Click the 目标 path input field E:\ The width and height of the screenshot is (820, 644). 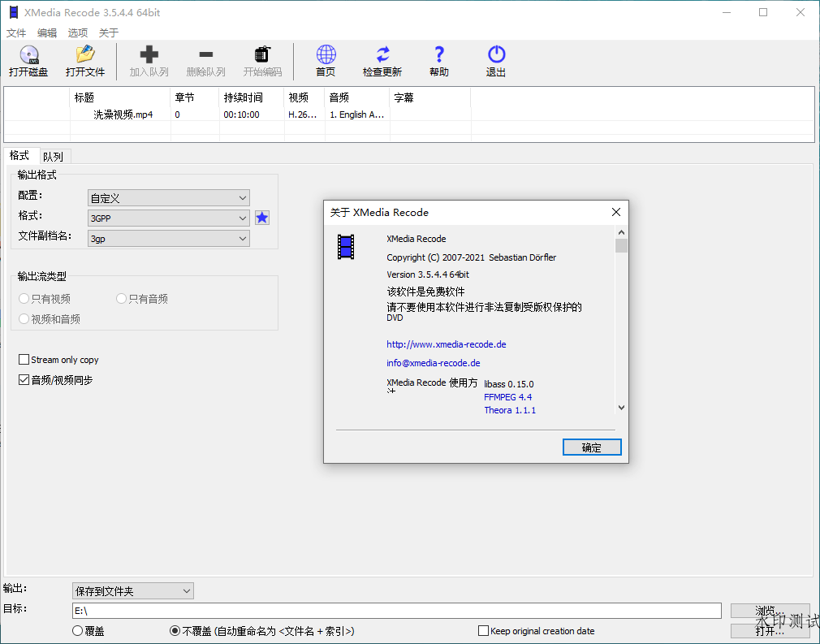[x=396, y=611]
